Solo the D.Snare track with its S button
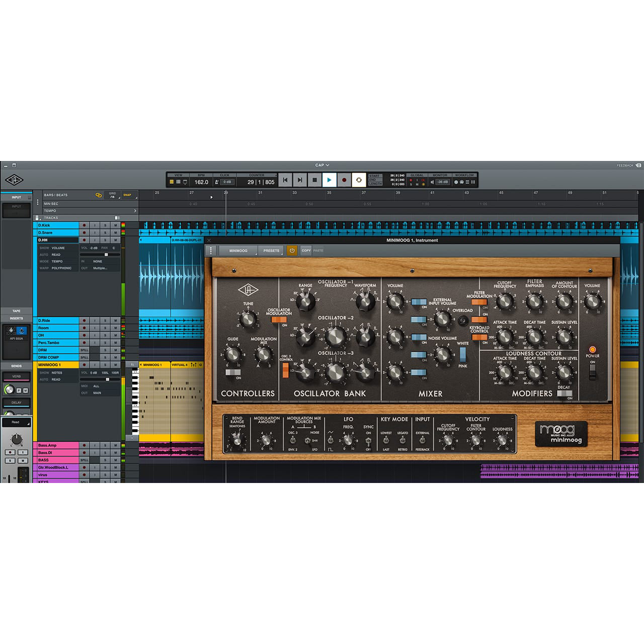The image size is (644, 644). (x=105, y=233)
